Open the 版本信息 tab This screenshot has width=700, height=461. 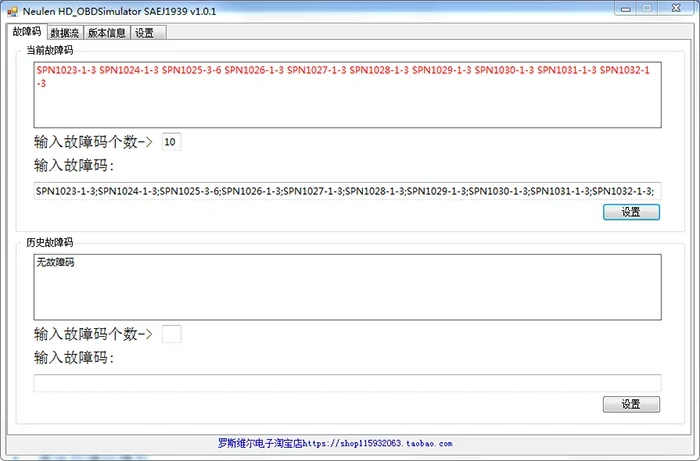[x=107, y=33]
